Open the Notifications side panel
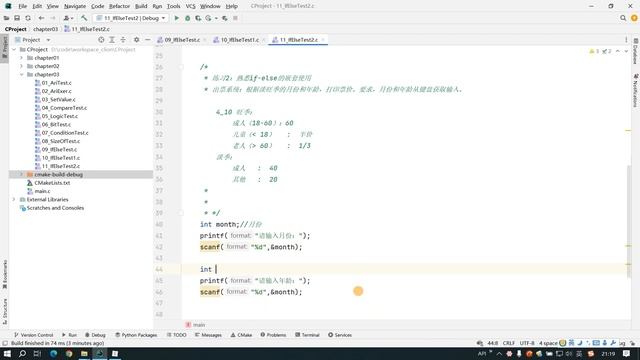The width and height of the screenshot is (640, 360). point(636,91)
